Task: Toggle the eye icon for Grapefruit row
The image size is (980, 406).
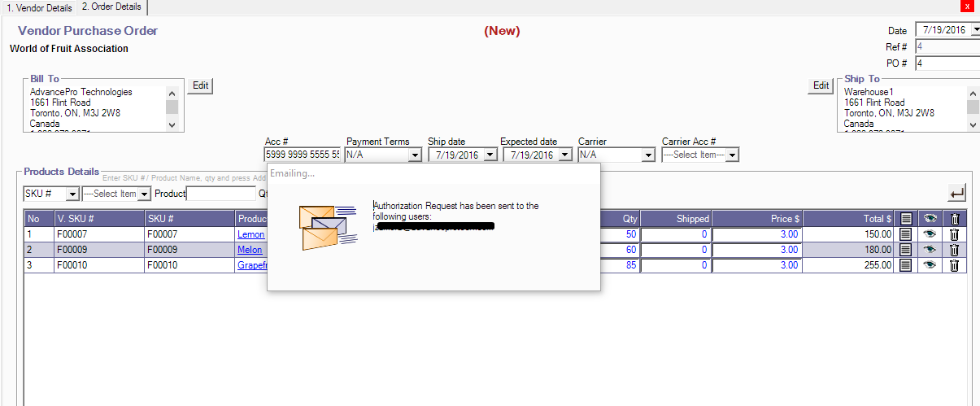Action: point(930,265)
